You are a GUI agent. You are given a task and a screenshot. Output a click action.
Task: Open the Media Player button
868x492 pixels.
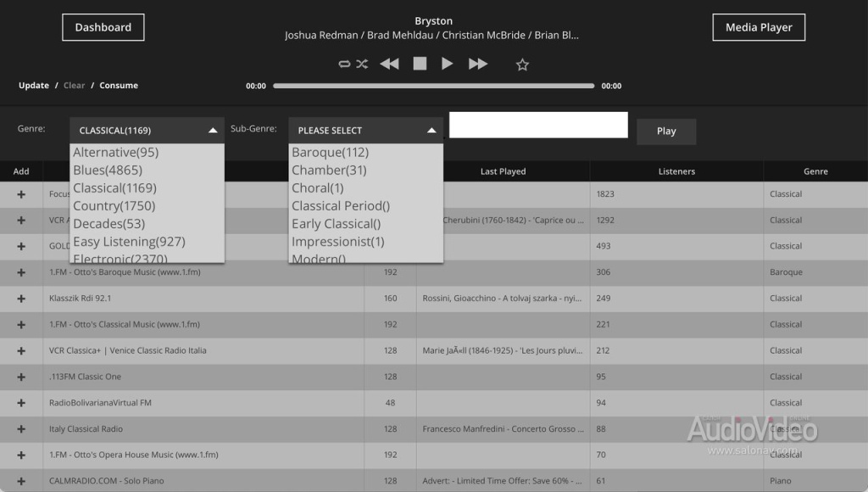tap(759, 27)
